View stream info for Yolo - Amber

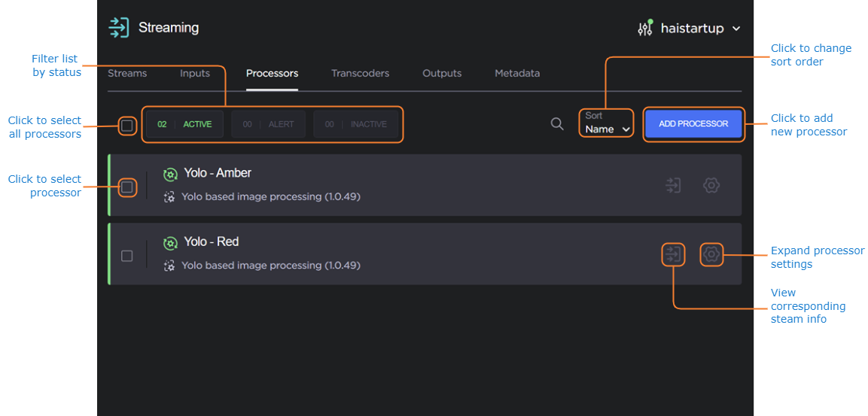tap(673, 185)
